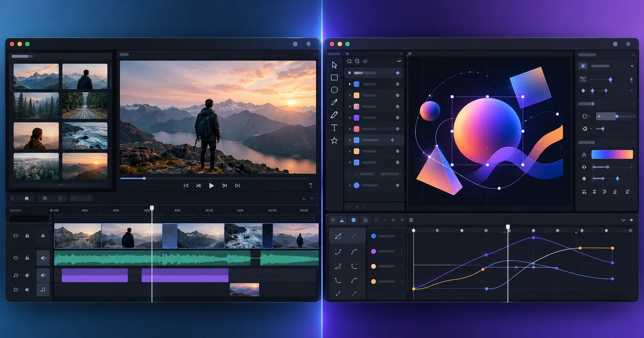
Task: Click the search magnifier above the canvas
Action: pos(409,54)
